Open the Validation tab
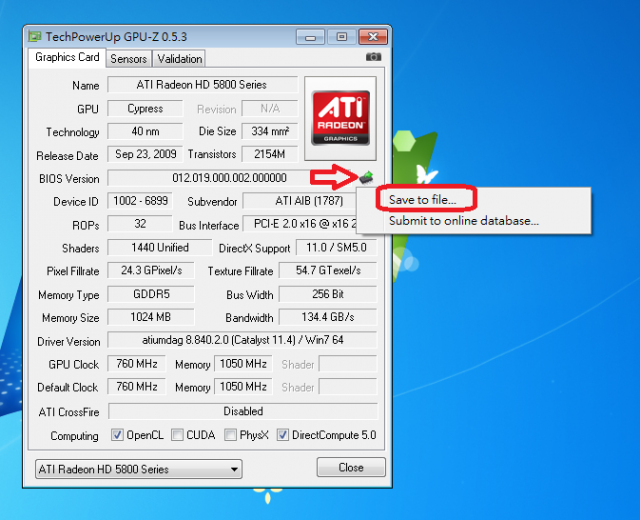This screenshot has width=640, height=520. point(180,59)
